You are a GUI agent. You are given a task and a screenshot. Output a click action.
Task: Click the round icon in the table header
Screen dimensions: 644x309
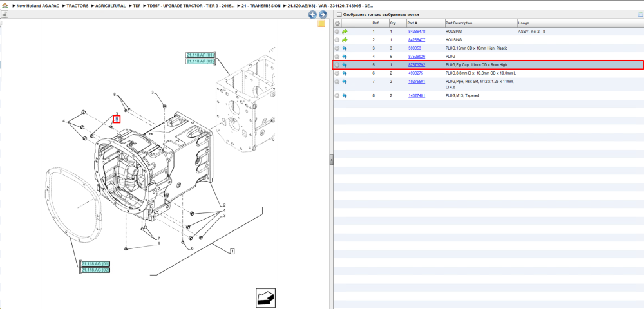[337, 23]
